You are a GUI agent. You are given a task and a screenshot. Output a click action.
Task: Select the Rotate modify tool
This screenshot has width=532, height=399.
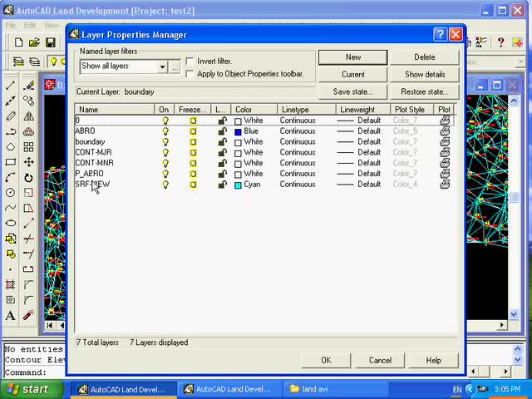point(29,177)
